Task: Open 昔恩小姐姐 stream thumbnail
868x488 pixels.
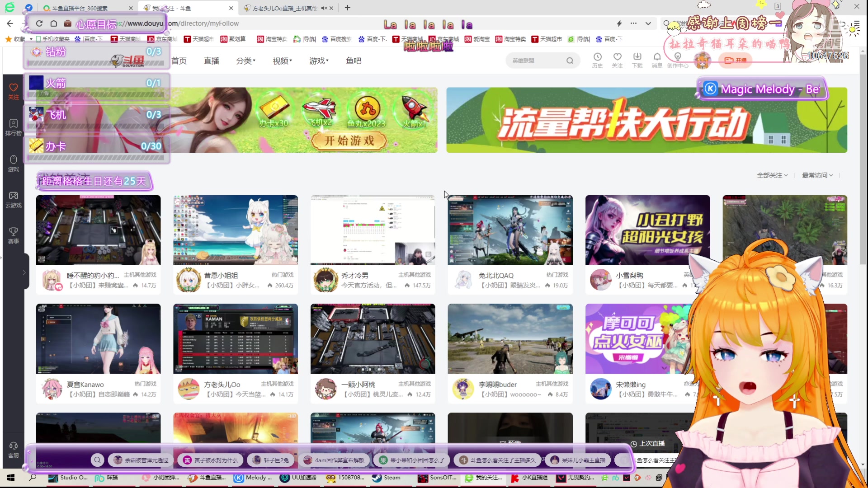Action: [x=236, y=230]
